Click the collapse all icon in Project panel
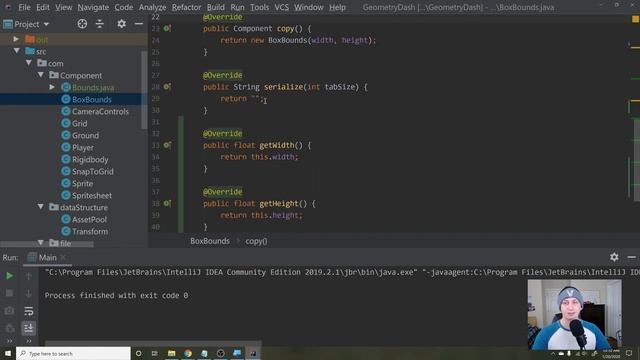 point(100,24)
